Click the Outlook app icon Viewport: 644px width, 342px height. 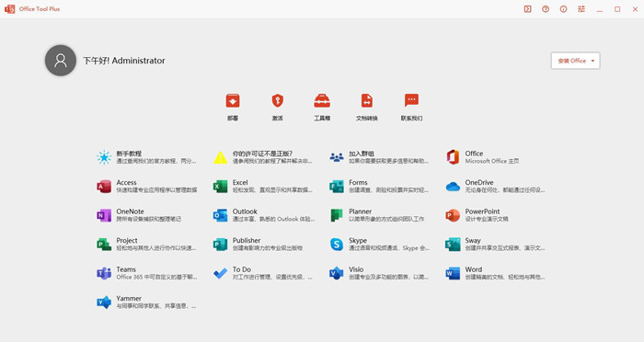(220, 215)
